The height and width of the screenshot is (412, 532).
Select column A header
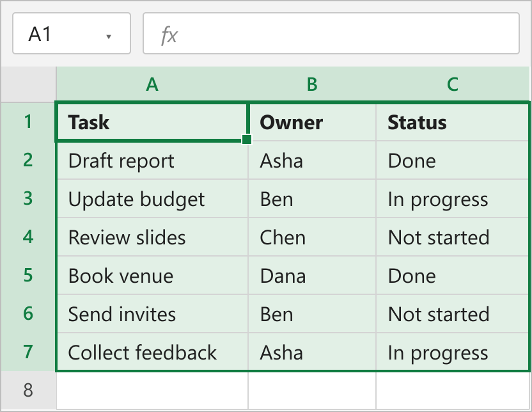coord(152,84)
